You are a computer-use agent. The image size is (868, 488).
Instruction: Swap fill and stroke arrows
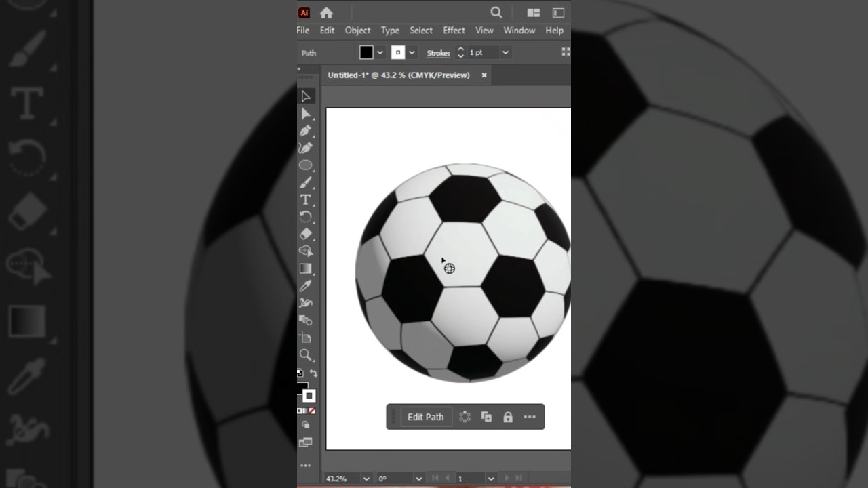(313, 373)
